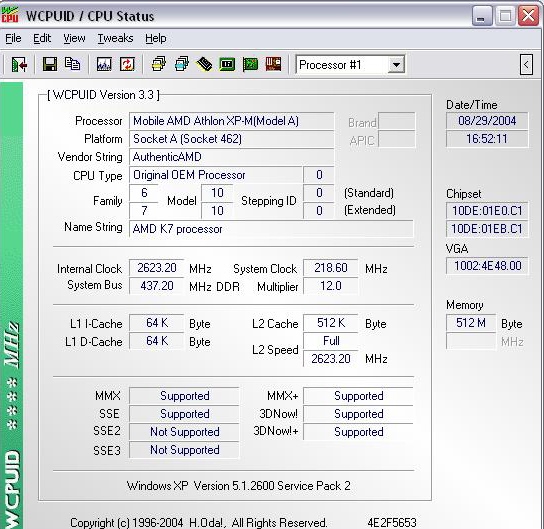Click the empty Brand field
The height and width of the screenshot is (529, 544).
(x=397, y=121)
